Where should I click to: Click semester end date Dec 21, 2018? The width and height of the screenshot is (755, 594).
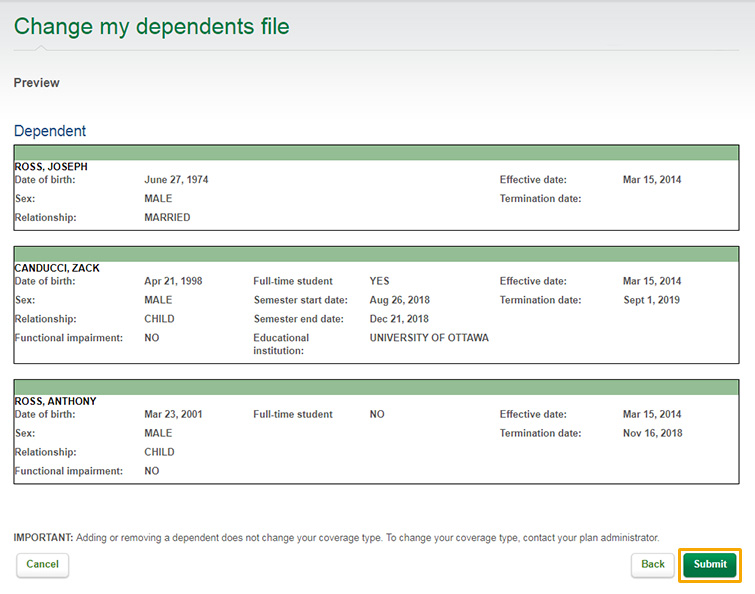click(399, 319)
